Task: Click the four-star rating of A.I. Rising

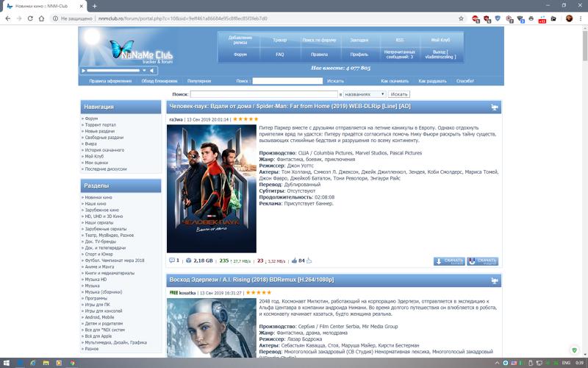Action: pyautogui.click(x=259, y=292)
